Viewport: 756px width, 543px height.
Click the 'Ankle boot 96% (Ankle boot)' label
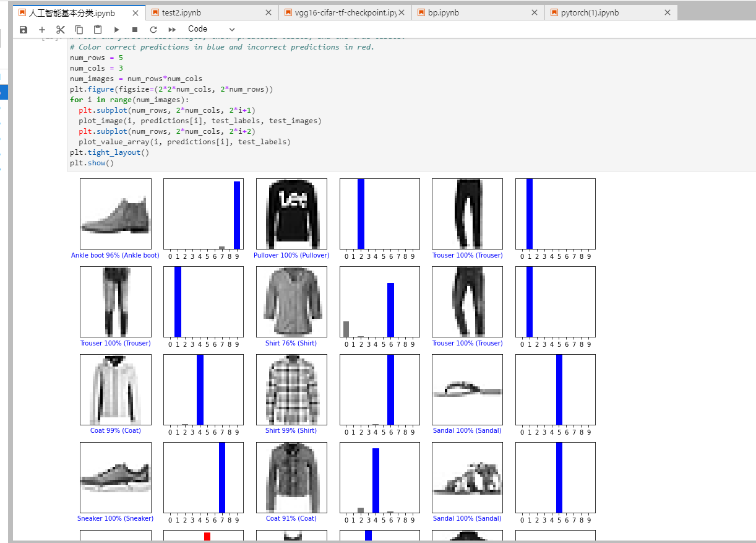[x=115, y=256]
